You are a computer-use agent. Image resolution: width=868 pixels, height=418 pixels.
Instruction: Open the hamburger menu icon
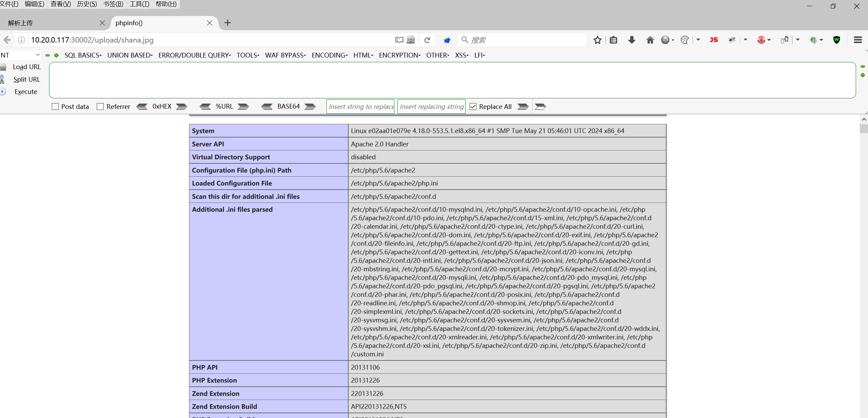coord(858,40)
